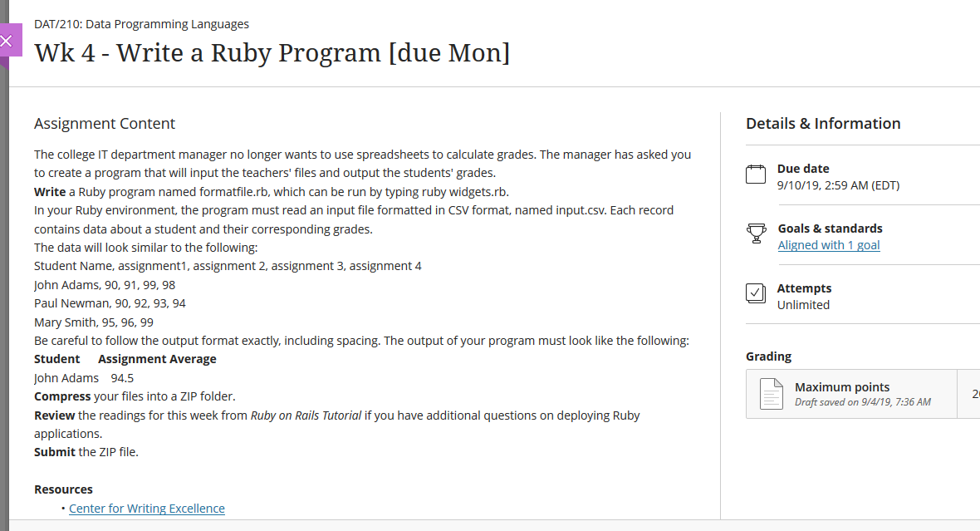Click the "Resources" heading

click(x=63, y=489)
